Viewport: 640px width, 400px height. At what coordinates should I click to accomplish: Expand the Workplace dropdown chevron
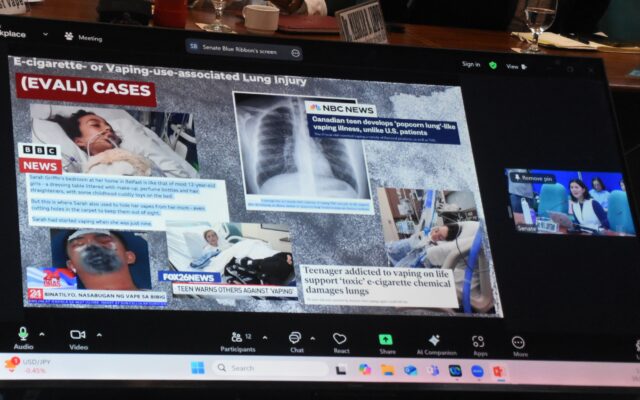(x=45, y=34)
